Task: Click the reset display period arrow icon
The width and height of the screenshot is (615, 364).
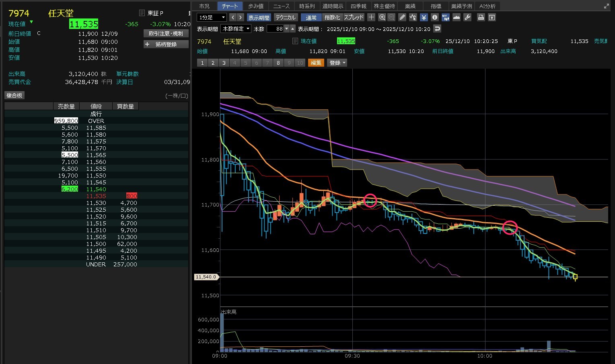Action: click(437, 29)
